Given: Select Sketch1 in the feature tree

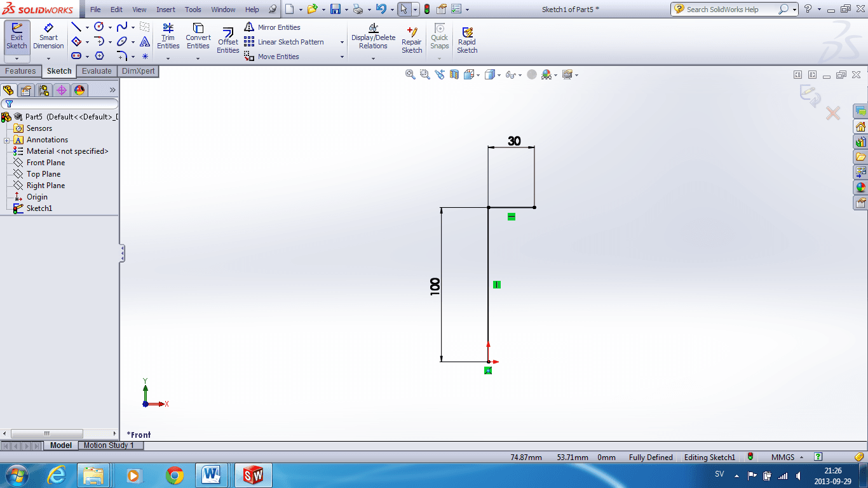Looking at the screenshot, I should point(39,208).
